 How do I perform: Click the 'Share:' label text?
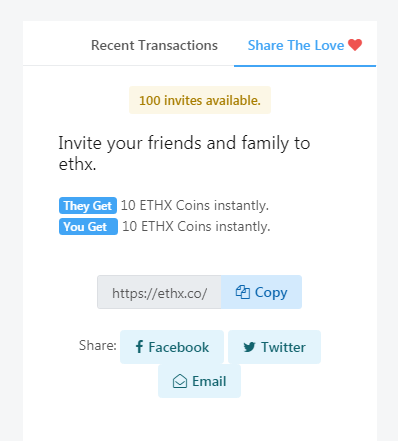click(98, 345)
